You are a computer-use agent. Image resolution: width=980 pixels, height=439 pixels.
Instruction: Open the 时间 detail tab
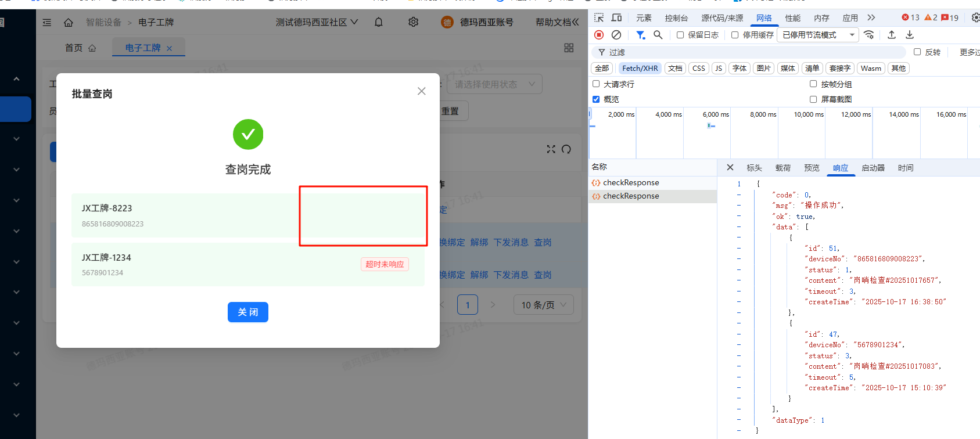[x=906, y=168]
